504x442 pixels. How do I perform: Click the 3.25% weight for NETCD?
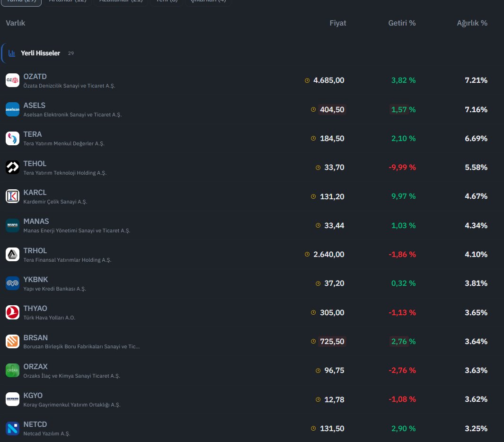click(476, 428)
